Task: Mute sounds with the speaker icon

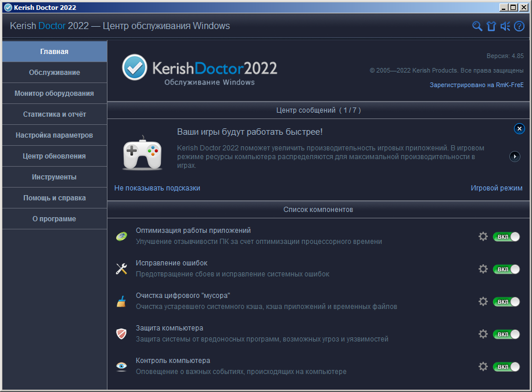Action: [x=505, y=26]
